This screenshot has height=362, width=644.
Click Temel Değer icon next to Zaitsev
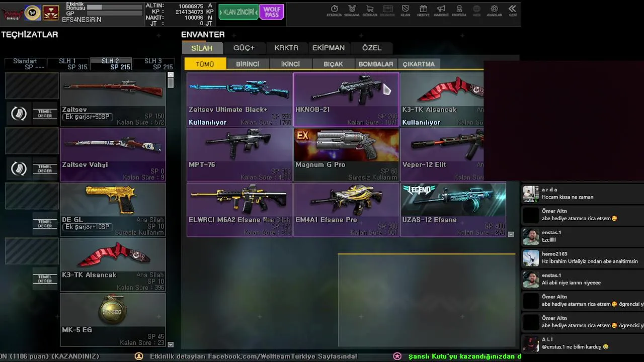pos(45,114)
